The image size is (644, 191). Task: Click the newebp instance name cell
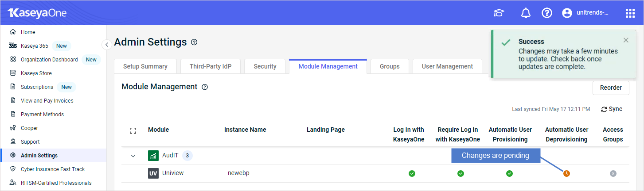pyautogui.click(x=238, y=173)
